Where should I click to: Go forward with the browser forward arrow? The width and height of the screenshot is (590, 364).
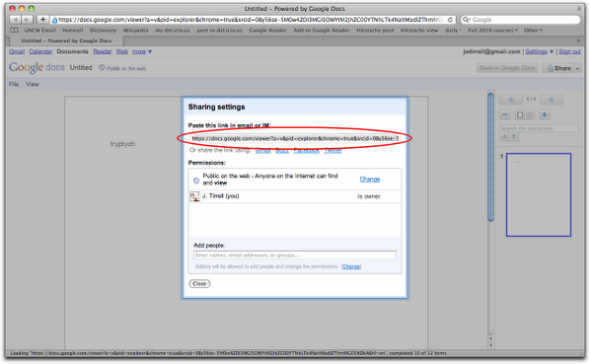[27, 20]
